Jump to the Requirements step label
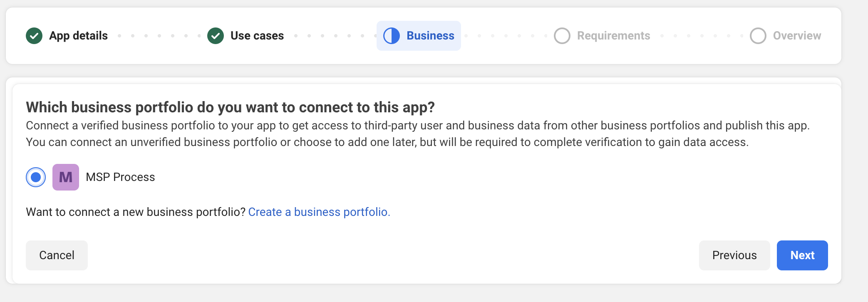Viewport: 868px width, 302px height. pyautogui.click(x=613, y=36)
